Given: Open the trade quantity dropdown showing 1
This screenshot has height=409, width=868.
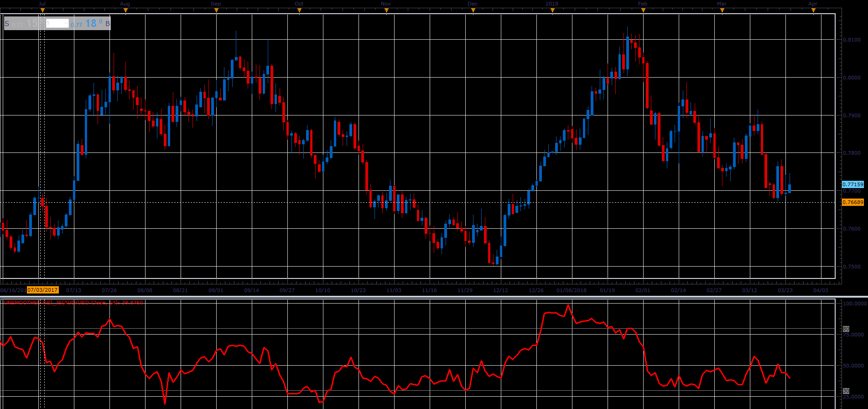Looking at the screenshot, I should pyautogui.click(x=57, y=23).
